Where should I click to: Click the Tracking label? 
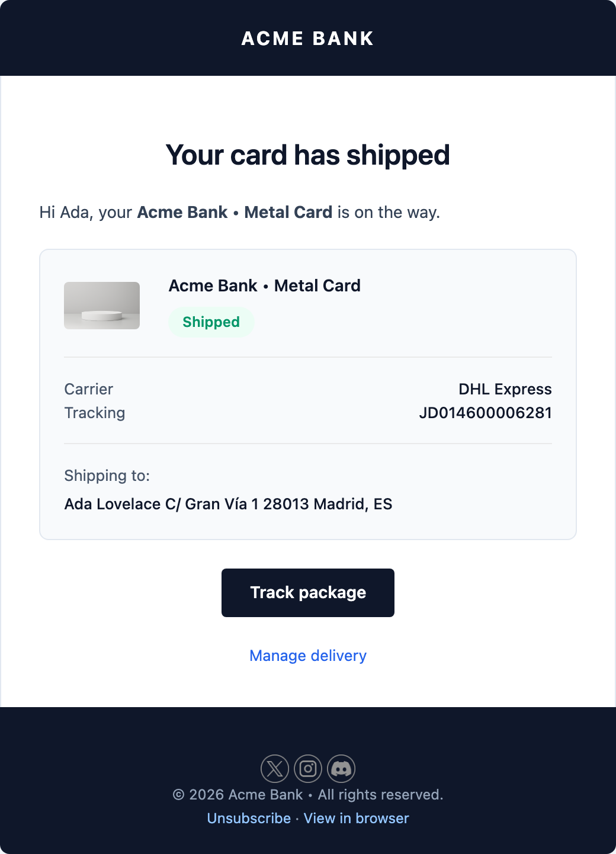94,413
